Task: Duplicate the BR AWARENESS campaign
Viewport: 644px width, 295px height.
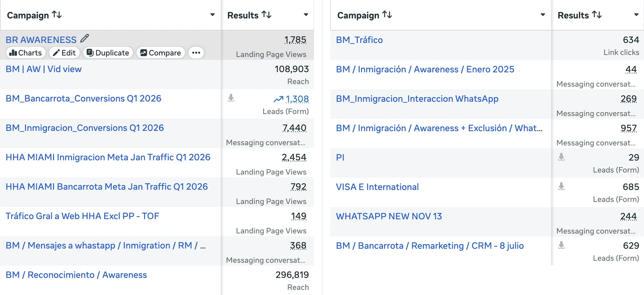Action: click(108, 53)
